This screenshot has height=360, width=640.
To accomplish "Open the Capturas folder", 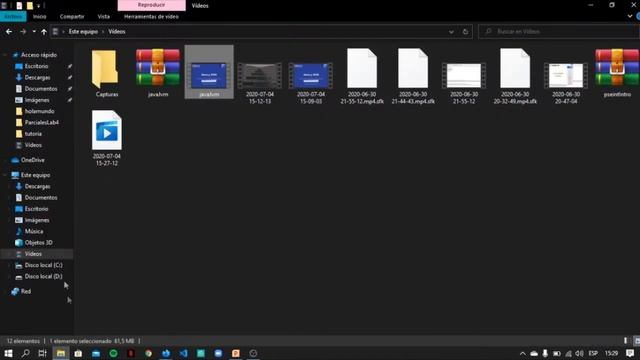I will pyautogui.click(x=107, y=73).
